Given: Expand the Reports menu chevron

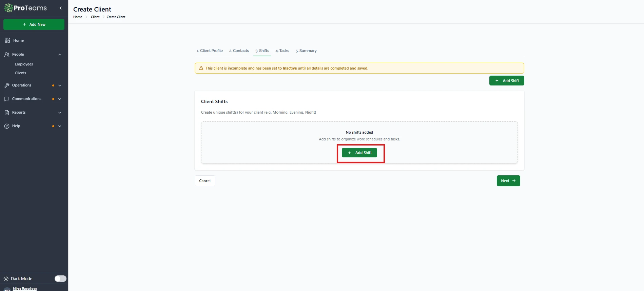Looking at the screenshot, I should point(60,113).
